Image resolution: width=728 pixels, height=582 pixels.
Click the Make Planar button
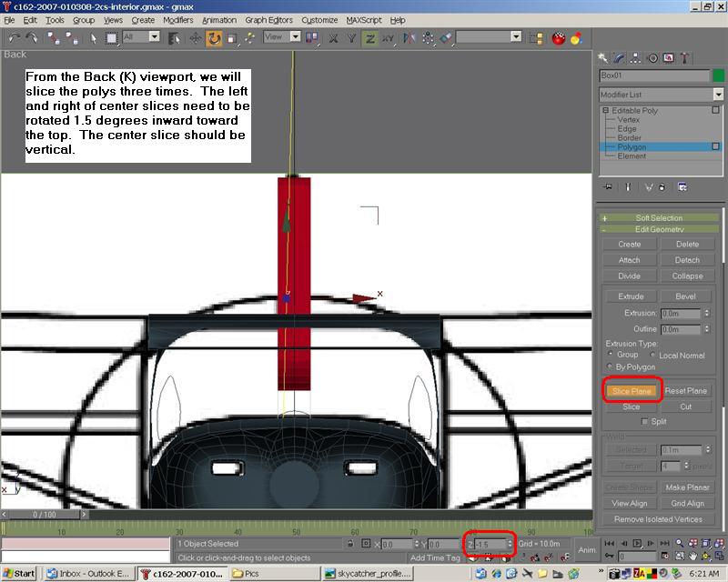(x=687, y=487)
